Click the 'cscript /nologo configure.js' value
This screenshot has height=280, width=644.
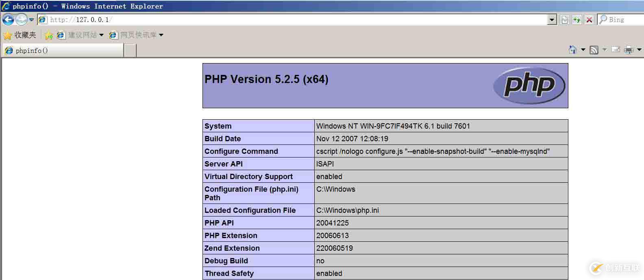point(433,151)
